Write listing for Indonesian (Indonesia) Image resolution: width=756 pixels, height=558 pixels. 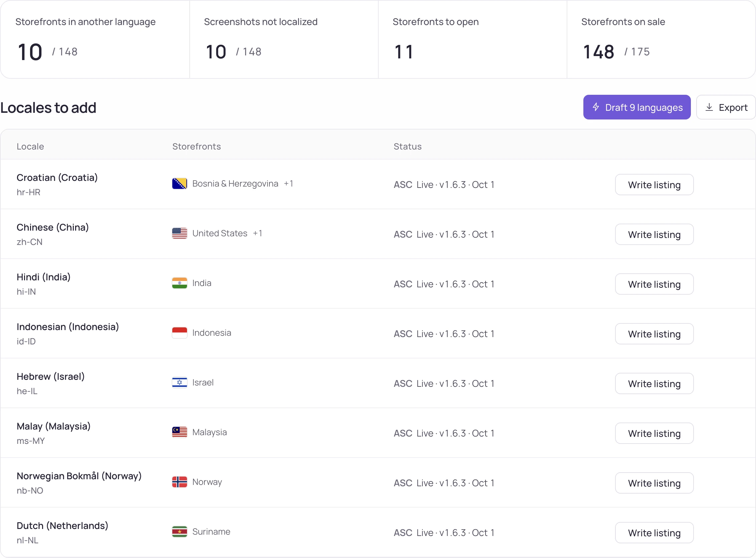(x=654, y=334)
